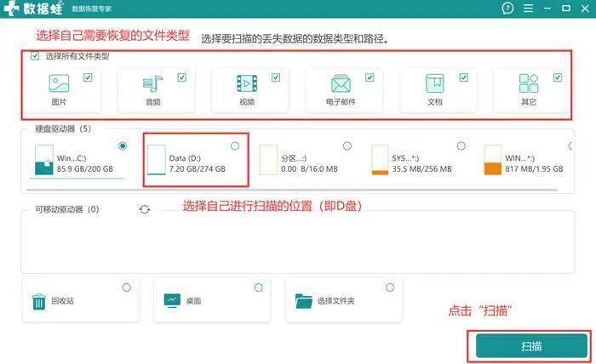Click the 硬盘驱动器 horizontal scrollbar
This screenshot has width=596, height=364.
[291, 189]
